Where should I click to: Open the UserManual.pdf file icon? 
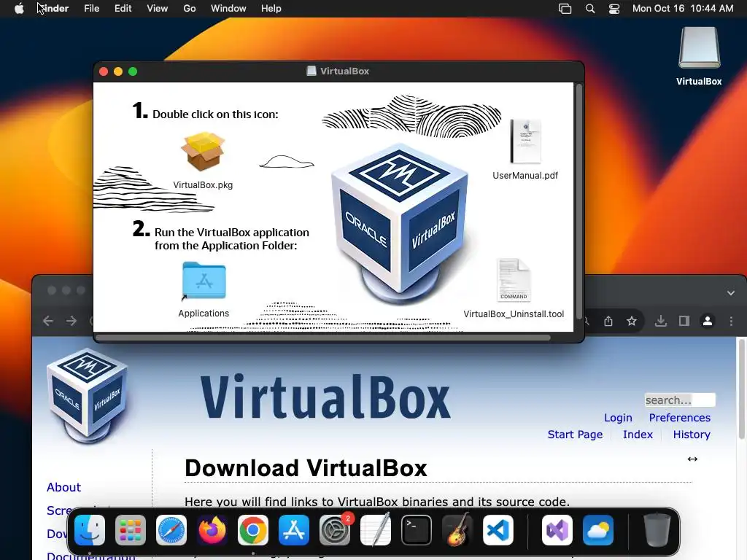[525, 141]
